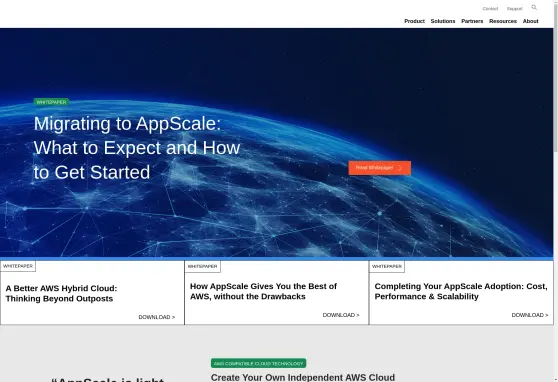Open the Partners menu
Viewport: 558px width, 382px height.
tap(472, 21)
